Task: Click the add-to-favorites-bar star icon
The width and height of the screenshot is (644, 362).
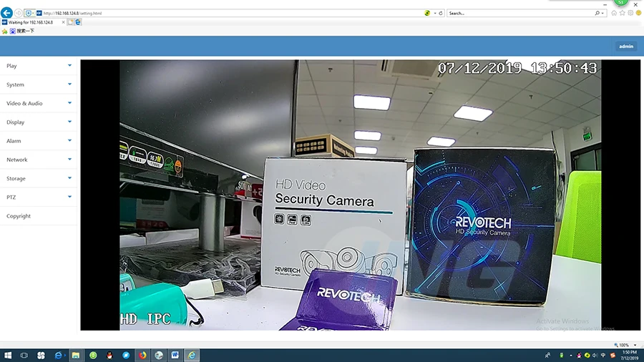Action: [x=4, y=31]
